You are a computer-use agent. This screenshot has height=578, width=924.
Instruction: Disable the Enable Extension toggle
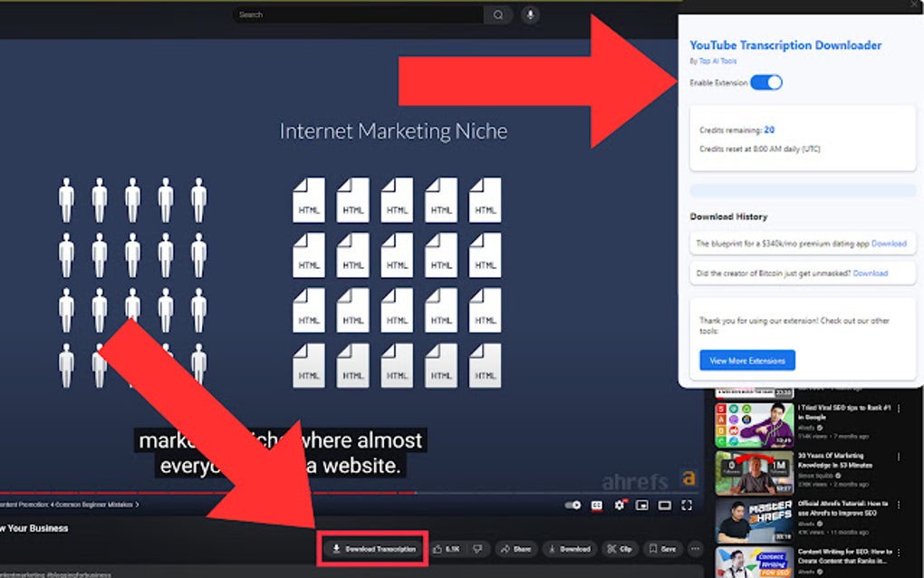click(765, 82)
